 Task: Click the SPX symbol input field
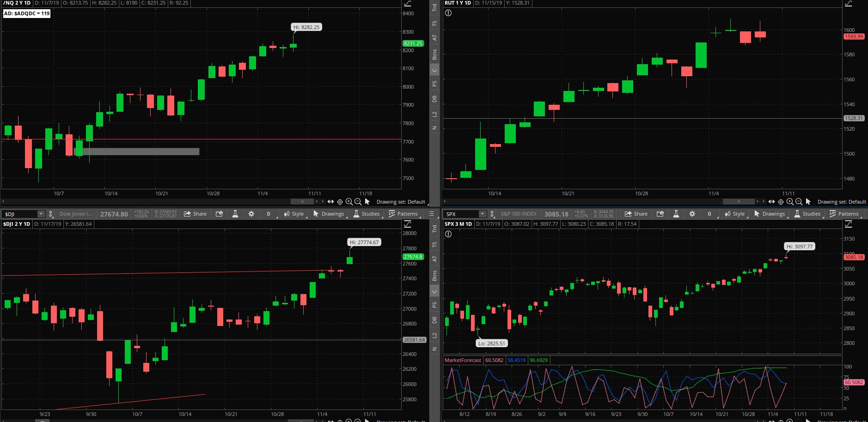[x=461, y=214]
